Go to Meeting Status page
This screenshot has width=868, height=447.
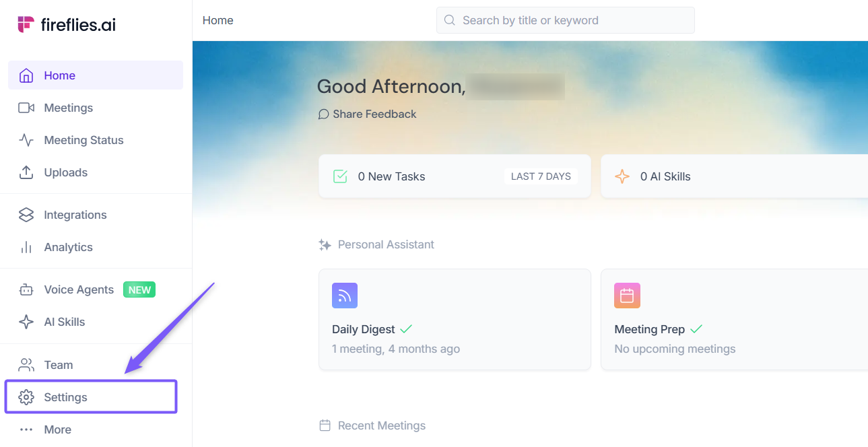[x=96, y=140]
